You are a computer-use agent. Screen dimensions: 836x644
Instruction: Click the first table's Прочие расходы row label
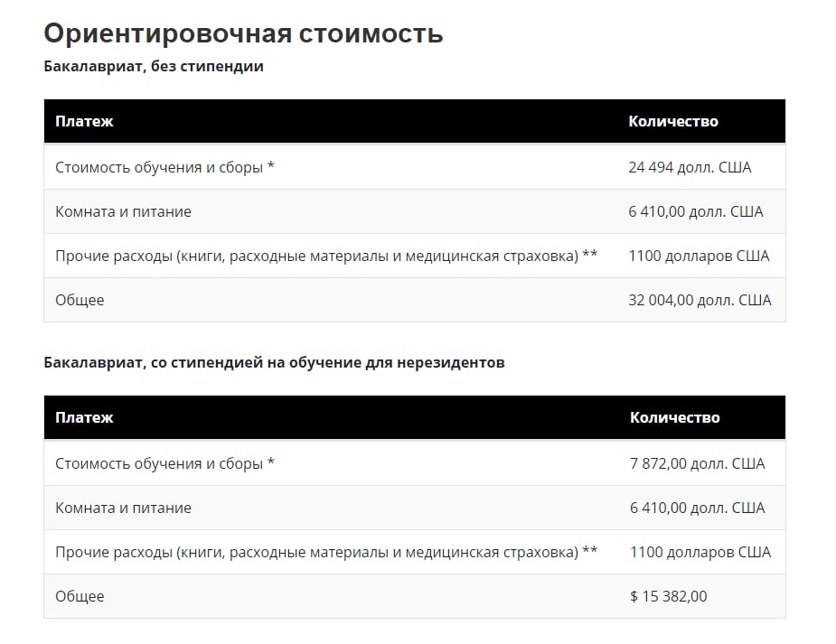click(x=326, y=256)
